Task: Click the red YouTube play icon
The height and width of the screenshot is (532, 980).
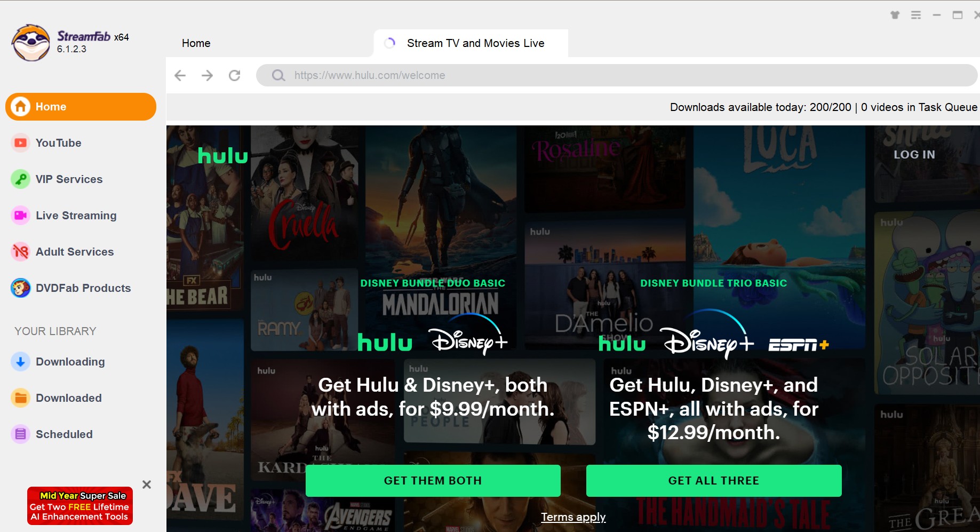Action: (x=20, y=143)
